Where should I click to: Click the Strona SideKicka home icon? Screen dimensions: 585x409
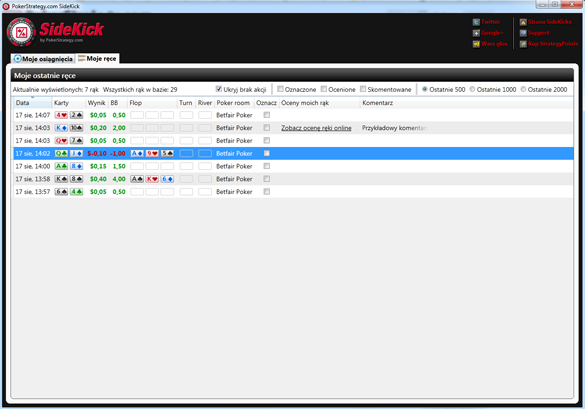(523, 22)
